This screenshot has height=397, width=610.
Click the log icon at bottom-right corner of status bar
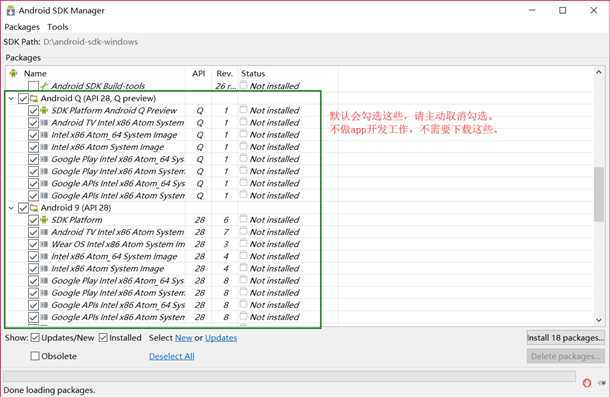[x=602, y=383]
